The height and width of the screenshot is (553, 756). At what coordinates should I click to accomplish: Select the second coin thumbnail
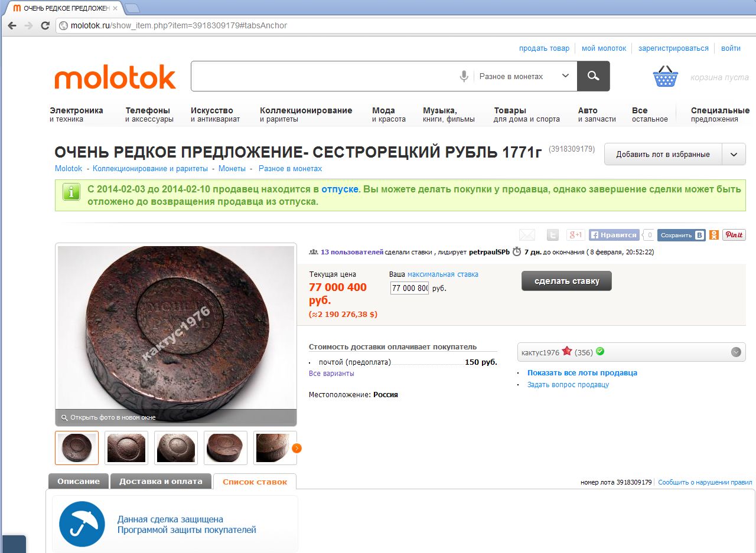coord(126,448)
